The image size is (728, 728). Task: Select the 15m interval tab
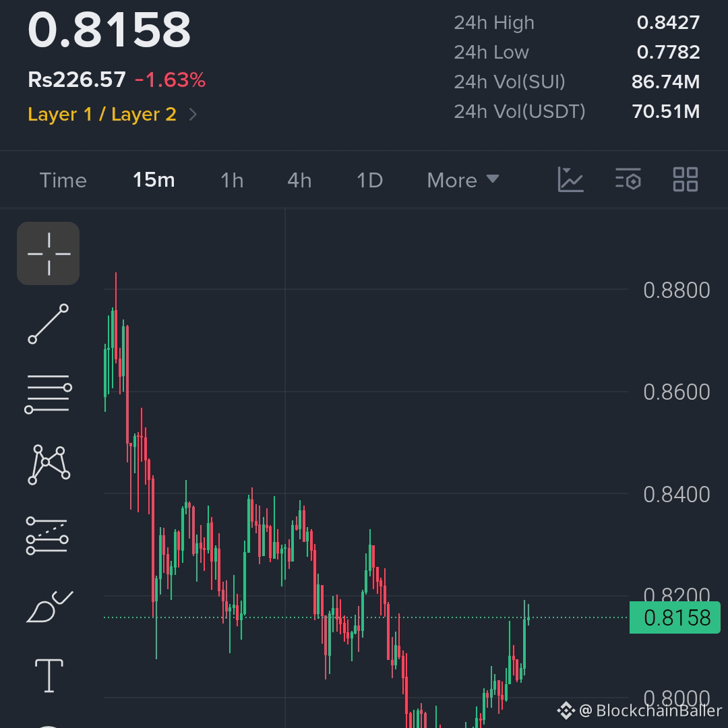(154, 180)
